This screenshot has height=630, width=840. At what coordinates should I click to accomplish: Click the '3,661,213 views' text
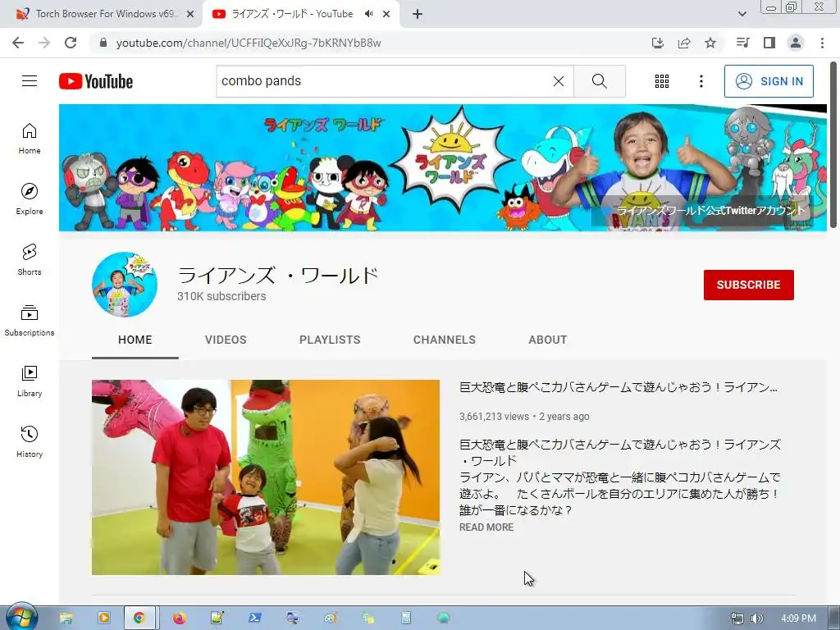pos(494,416)
